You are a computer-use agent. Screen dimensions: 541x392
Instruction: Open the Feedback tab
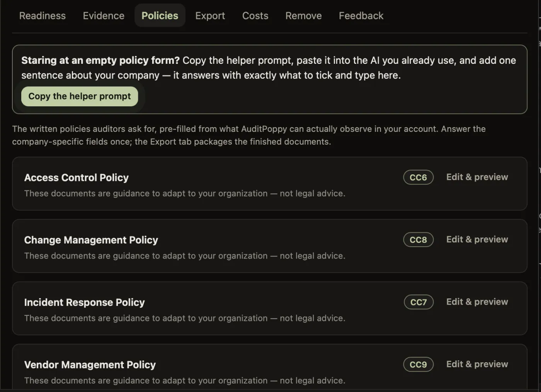pos(361,15)
